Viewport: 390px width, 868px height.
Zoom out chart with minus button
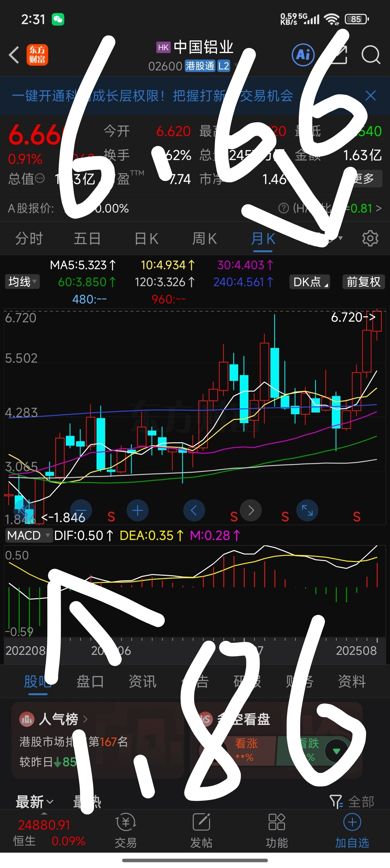pos(81,510)
